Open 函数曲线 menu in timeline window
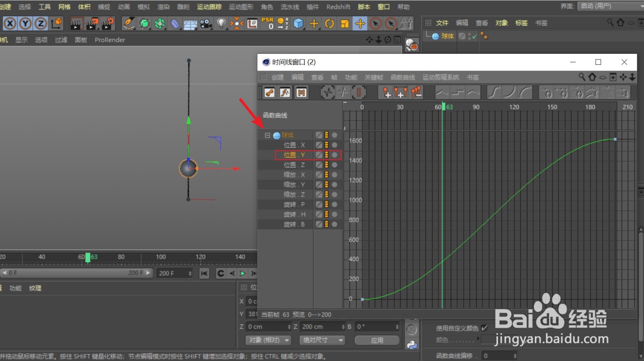Image resolution: width=644 pixels, height=361 pixels. [402, 77]
